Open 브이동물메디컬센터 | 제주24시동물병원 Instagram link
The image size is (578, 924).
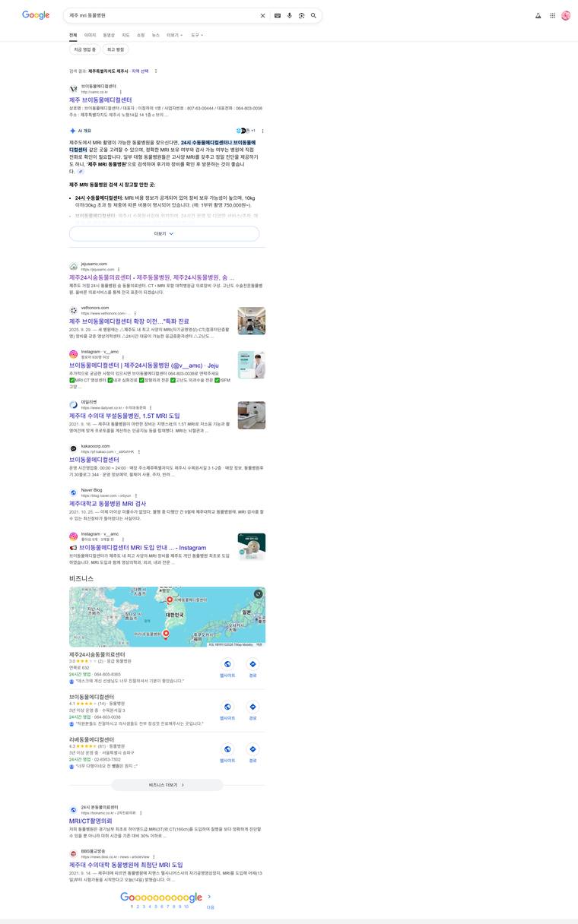(x=144, y=365)
